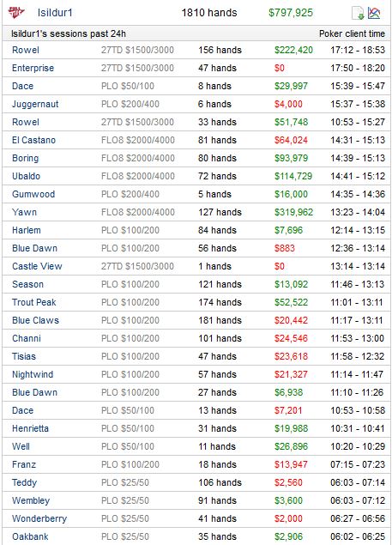Viewport: 392px width, 545px height.
Task: Click the Yawn table link
Action: [x=24, y=212]
